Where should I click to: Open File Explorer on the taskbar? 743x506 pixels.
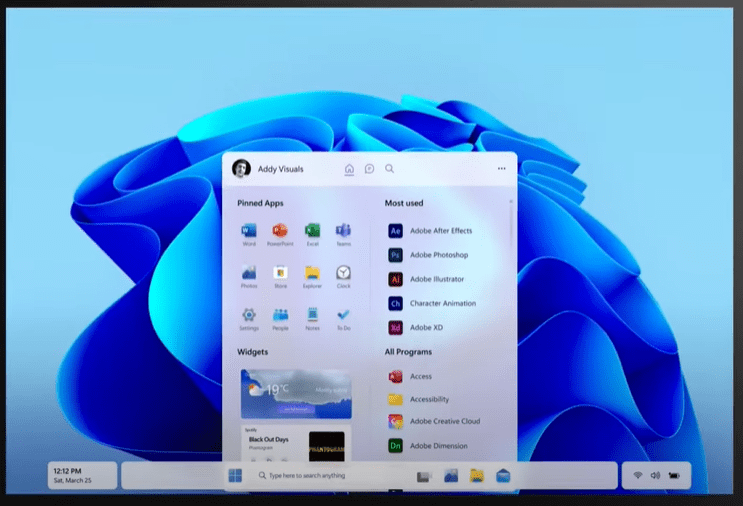(x=477, y=476)
